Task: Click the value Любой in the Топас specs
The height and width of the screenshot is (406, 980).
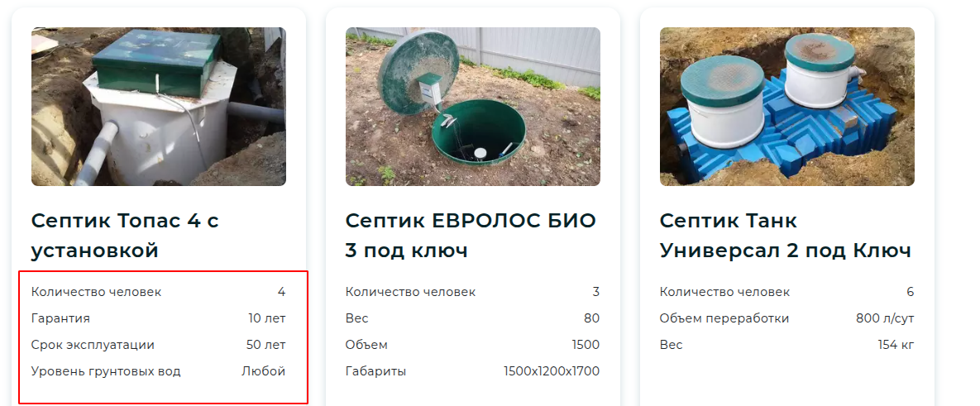Action: pos(264,371)
